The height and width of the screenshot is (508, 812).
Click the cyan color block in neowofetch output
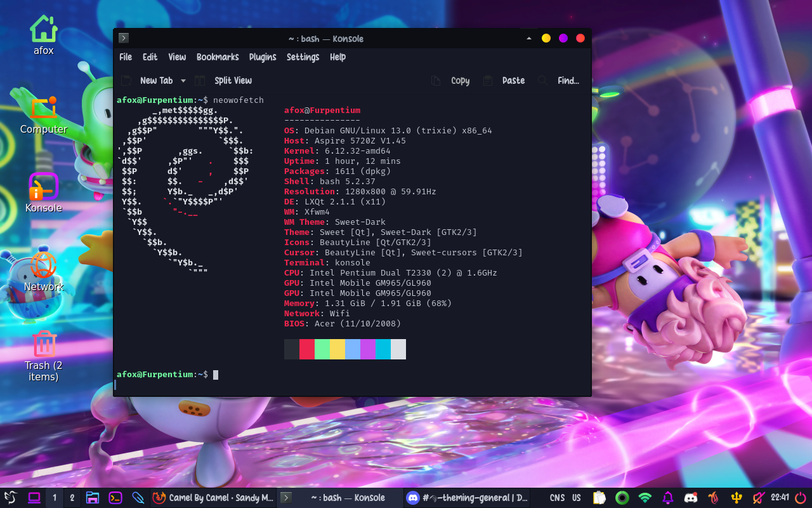click(383, 349)
